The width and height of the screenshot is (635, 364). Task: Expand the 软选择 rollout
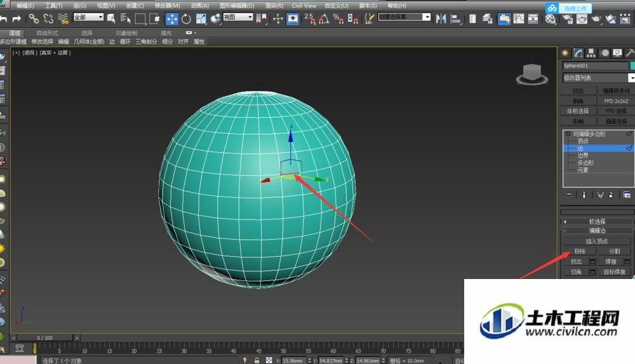pyautogui.click(x=597, y=222)
